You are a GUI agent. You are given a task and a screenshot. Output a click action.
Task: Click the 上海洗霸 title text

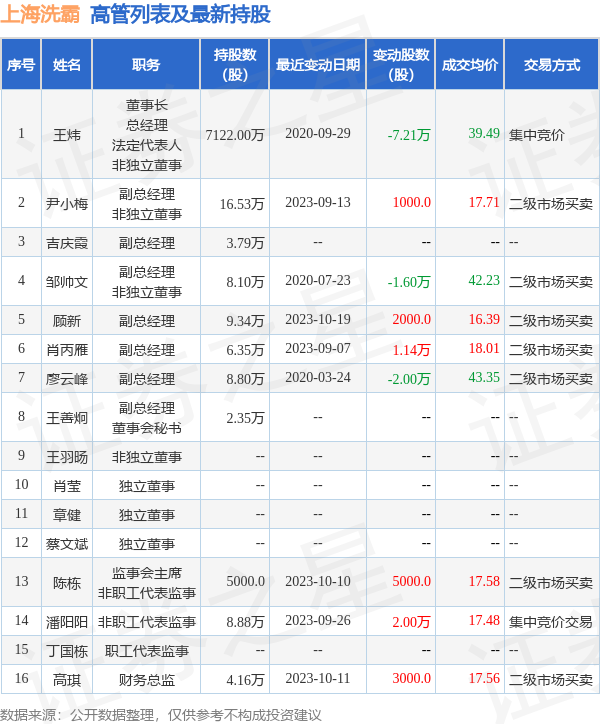40,14
